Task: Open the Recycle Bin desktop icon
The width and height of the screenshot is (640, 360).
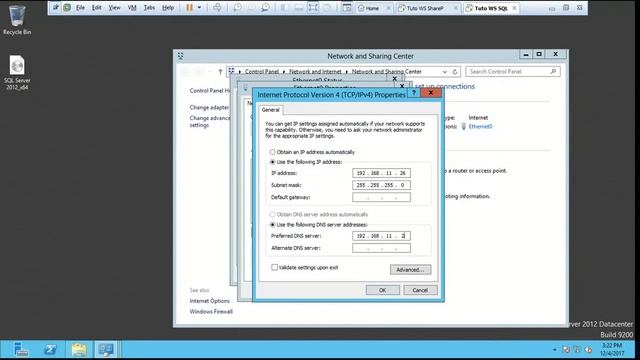Action: [17, 20]
